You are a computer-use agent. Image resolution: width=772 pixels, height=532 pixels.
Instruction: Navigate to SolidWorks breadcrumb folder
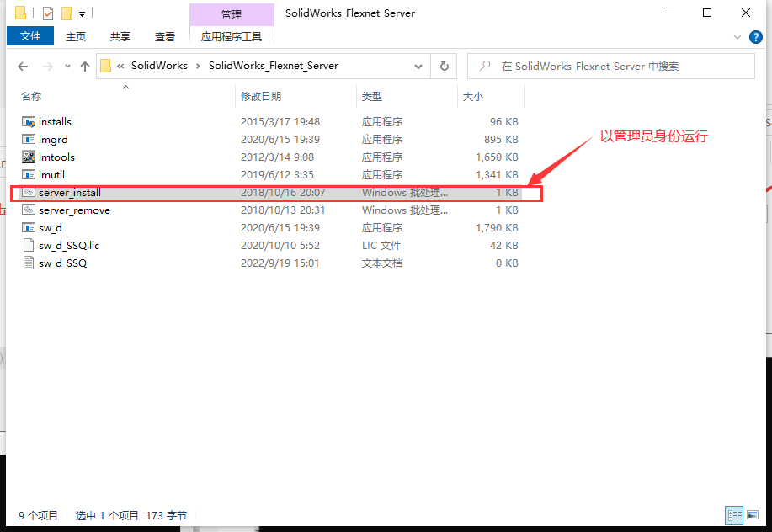click(x=159, y=66)
